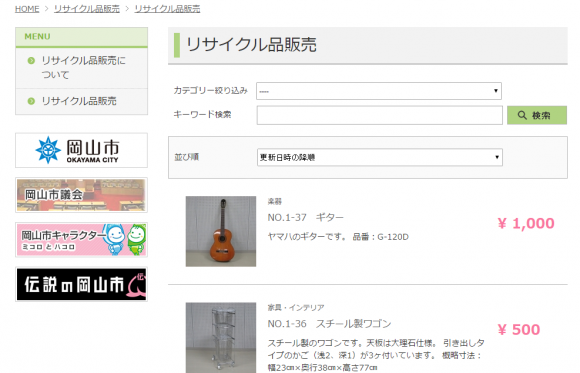Click the green 検索 button
This screenshot has height=373, width=580.
(537, 115)
